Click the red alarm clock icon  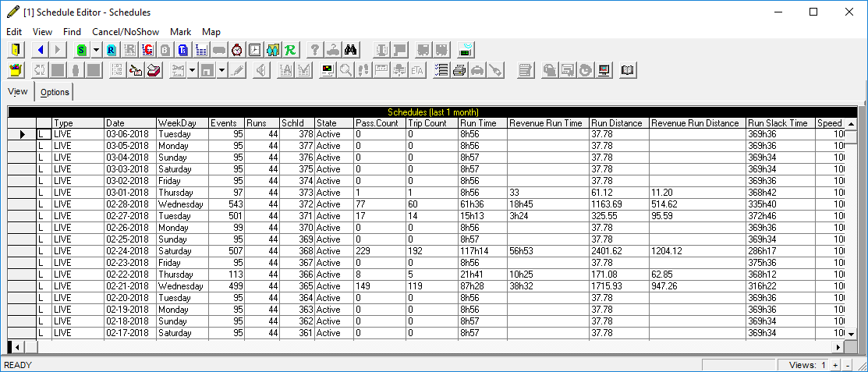[x=238, y=50]
